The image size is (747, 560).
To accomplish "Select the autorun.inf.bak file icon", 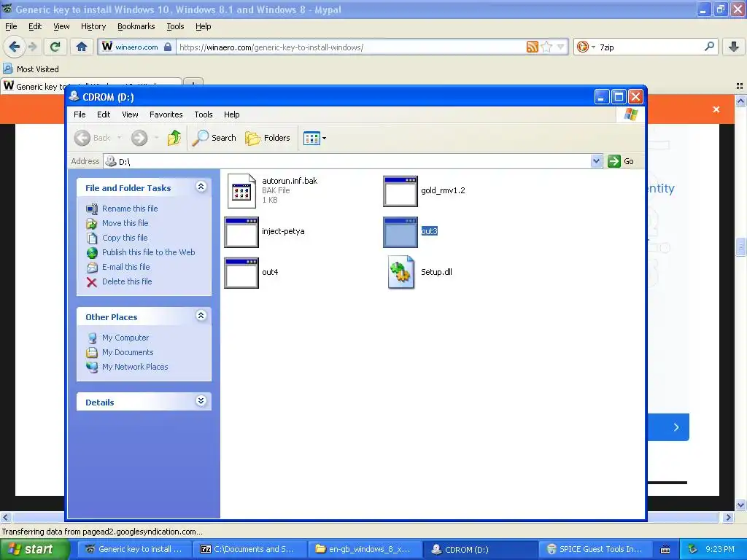I will [241, 191].
